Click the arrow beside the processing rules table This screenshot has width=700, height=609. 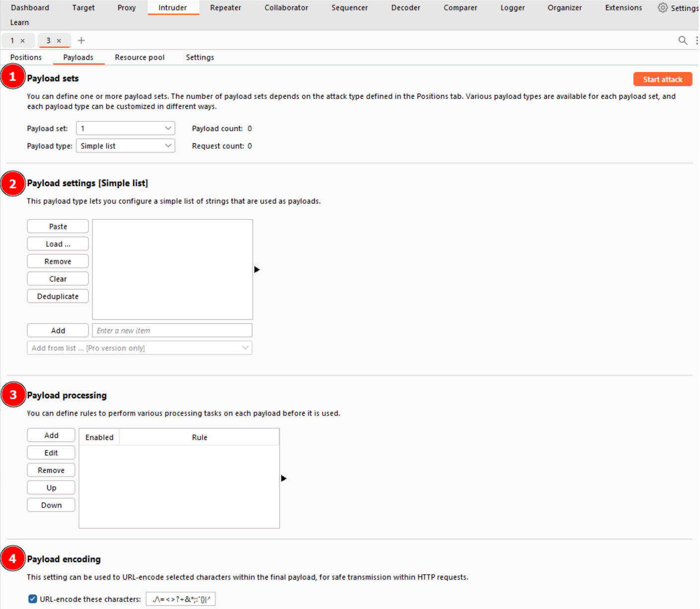283,478
